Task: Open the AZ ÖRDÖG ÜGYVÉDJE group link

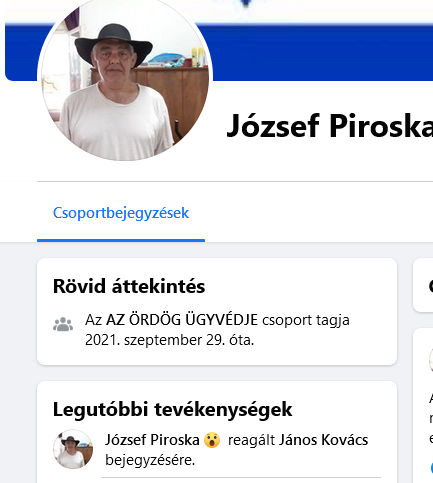Action: tap(182, 320)
